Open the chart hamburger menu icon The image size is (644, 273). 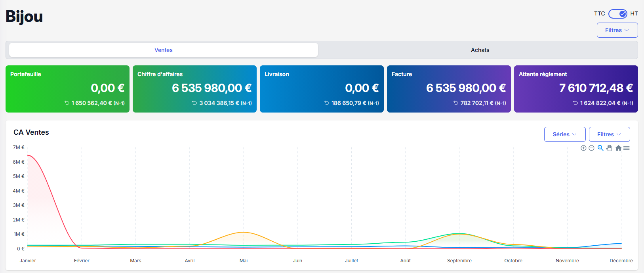627,148
